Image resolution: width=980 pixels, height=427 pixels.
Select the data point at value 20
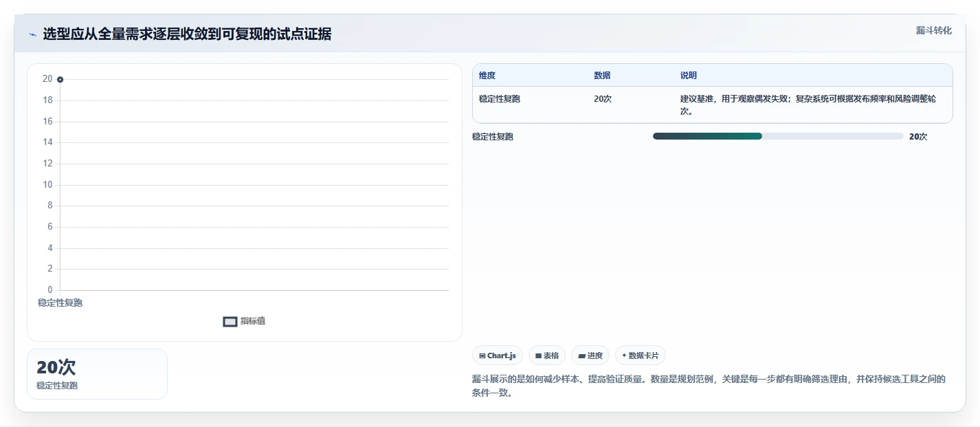(60, 80)
